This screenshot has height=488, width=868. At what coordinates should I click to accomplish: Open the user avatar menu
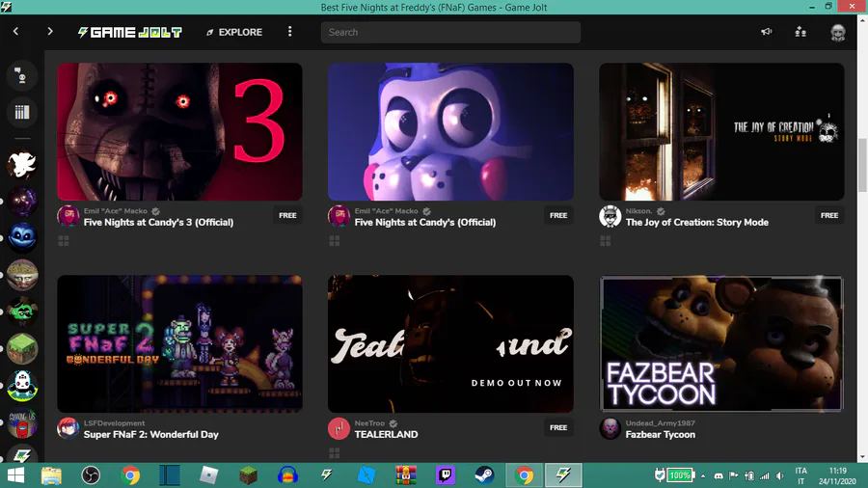837,32
